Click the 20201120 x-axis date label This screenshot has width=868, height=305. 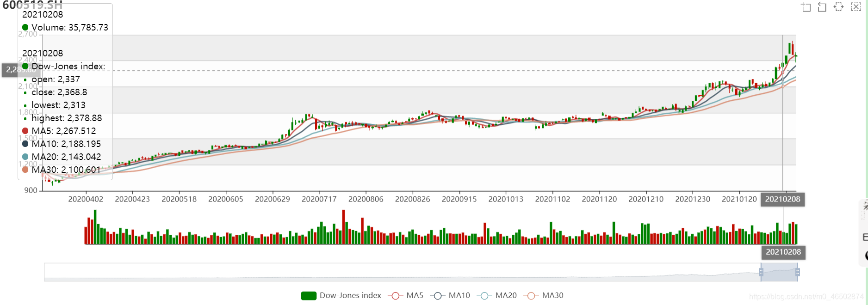599,199
